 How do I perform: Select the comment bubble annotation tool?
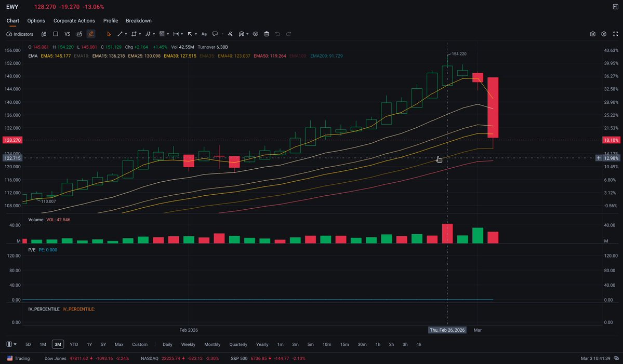tap(215, 34)
